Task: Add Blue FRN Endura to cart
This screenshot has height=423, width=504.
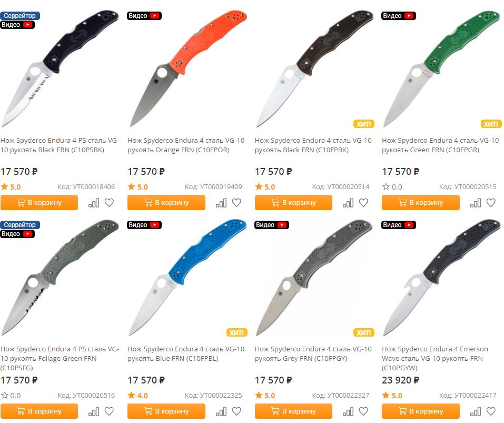Action: (166, 411)
